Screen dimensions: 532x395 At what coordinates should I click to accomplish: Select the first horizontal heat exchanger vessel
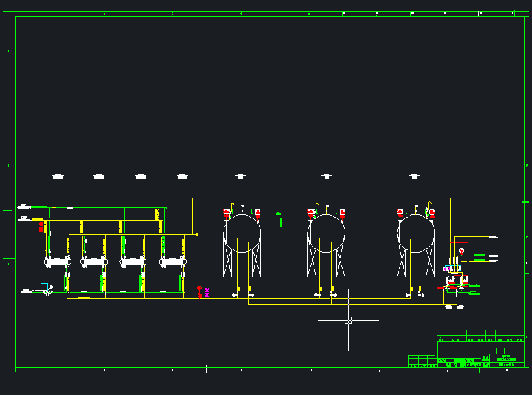(57, 262)
